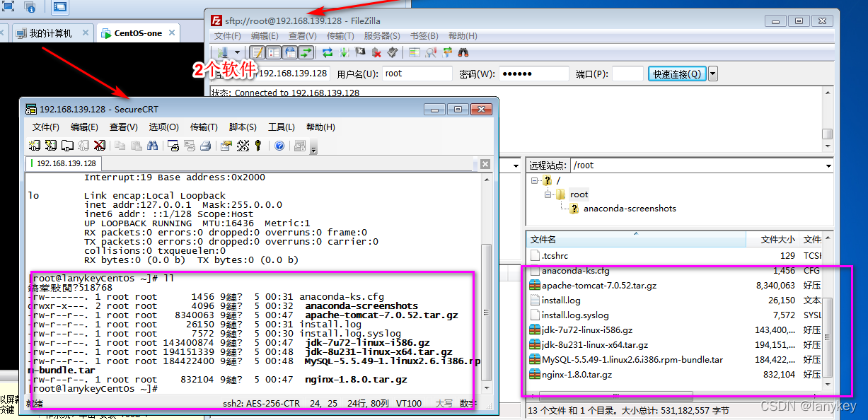Open FileZilla 帮助(H) menu
The image size is (868, 420).
[x=463, y=35]
